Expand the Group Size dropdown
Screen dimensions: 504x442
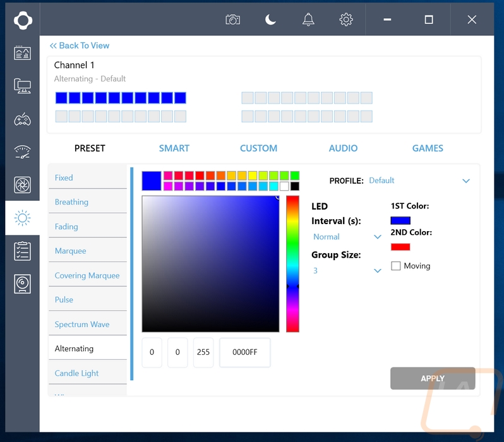(378, 271)
